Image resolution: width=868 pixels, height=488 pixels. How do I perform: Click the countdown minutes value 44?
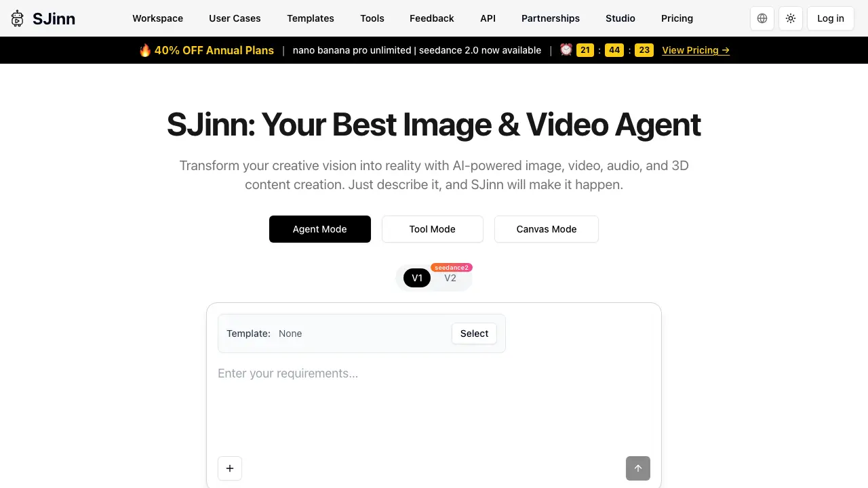pyautogui.click(x=614, y=50)
